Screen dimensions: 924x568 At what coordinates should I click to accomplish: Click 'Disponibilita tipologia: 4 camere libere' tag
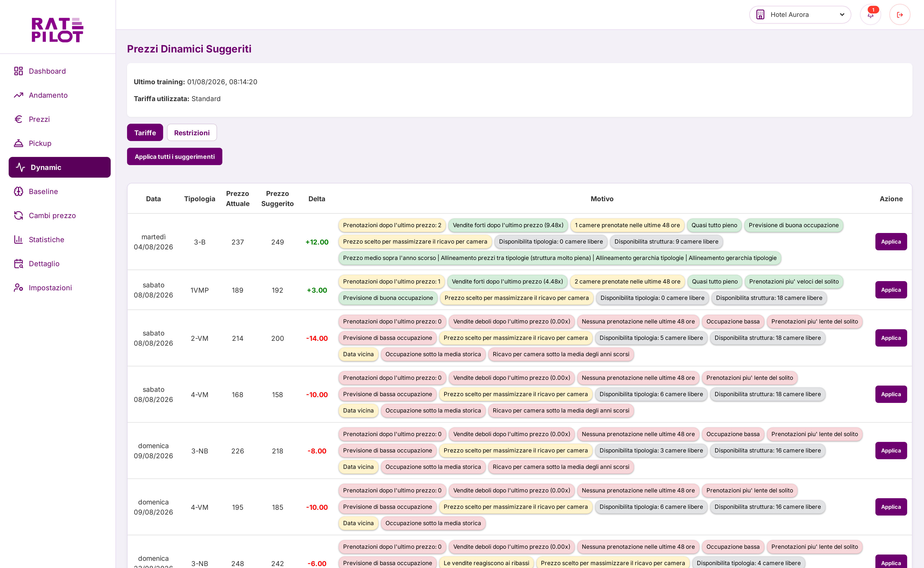pyautogui.click(x=748, y=563)
